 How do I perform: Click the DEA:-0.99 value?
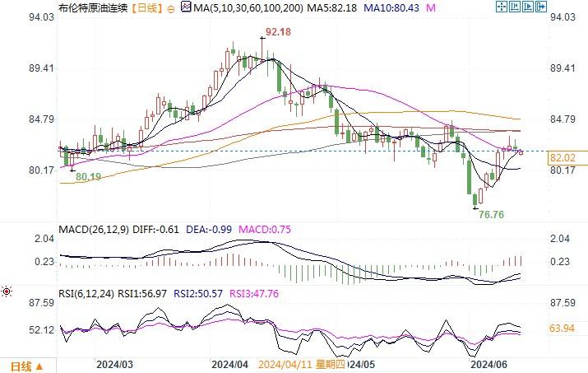coord(209,230)
